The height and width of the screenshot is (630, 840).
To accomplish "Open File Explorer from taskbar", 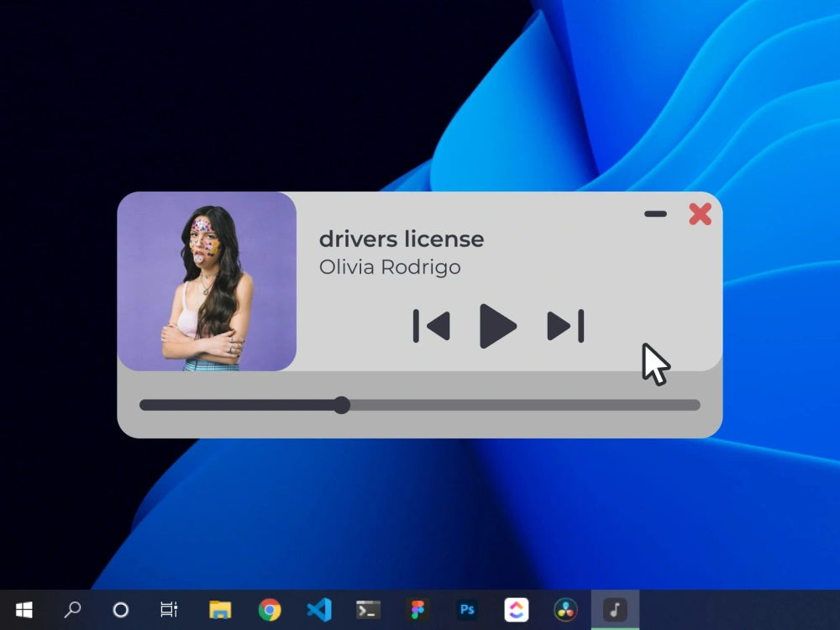I will click(x=219, y=610).
